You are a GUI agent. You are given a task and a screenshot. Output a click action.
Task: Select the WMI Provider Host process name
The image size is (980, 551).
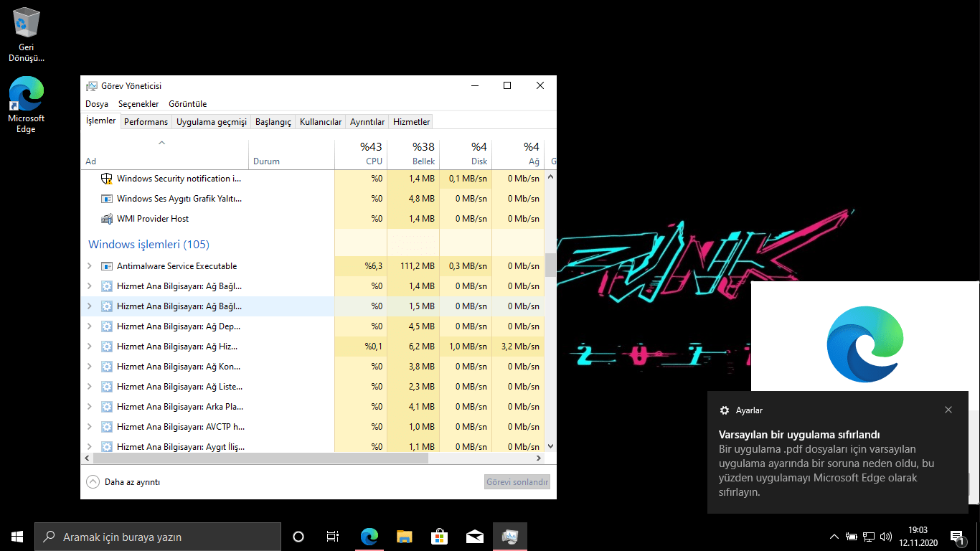(x=153, y=219)
